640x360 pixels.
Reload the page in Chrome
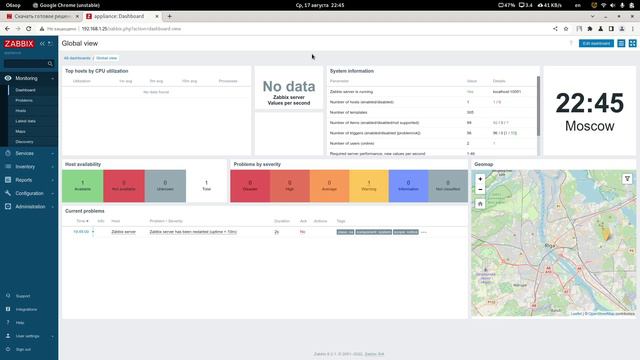tap(29, 29)
